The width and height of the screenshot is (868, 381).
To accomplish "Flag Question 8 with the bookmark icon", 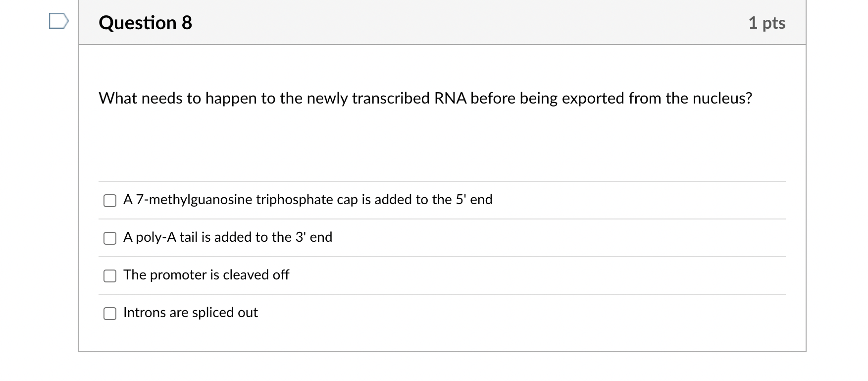I will (x=58, y=22).
